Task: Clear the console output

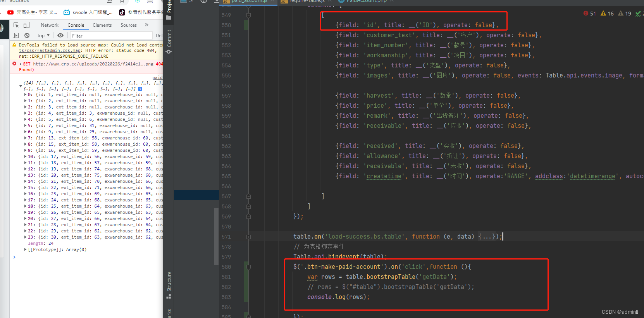Action: pyautogui.click(x=27, y=35)
